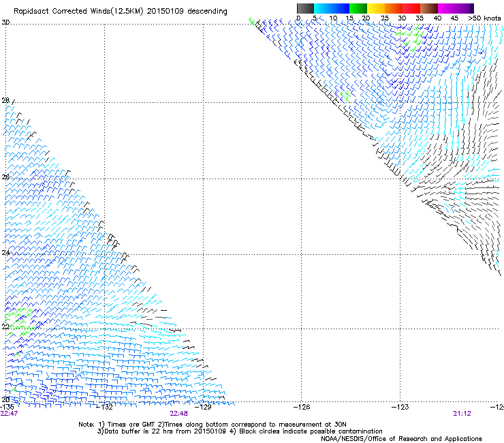Image resolution: width=504 pixels, height=443 pixels.
Task: Click the longitude label '-132'
Action: pyautogui.click(x=104, y=408)
